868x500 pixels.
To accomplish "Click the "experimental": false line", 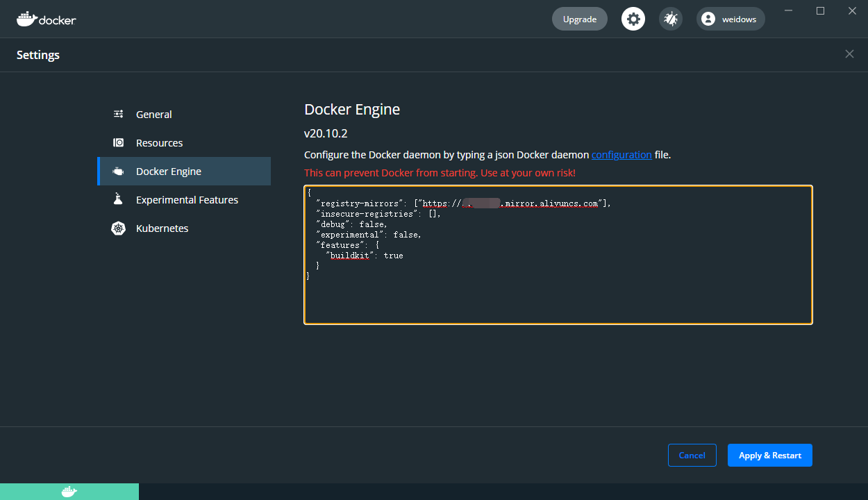I will [368, 235].
